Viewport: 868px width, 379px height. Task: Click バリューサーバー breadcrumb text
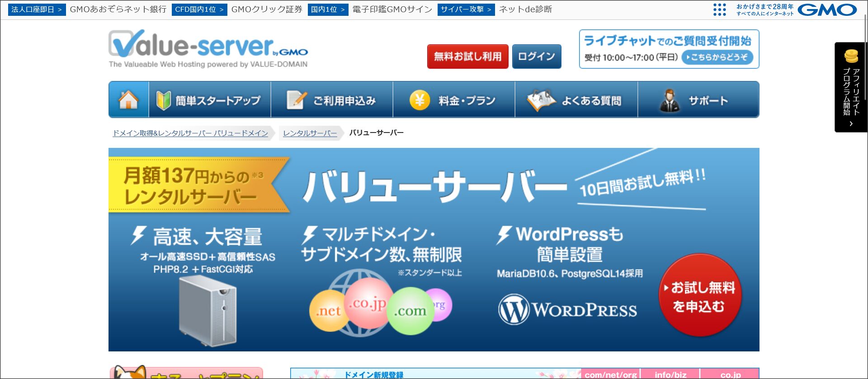(376, 133)
